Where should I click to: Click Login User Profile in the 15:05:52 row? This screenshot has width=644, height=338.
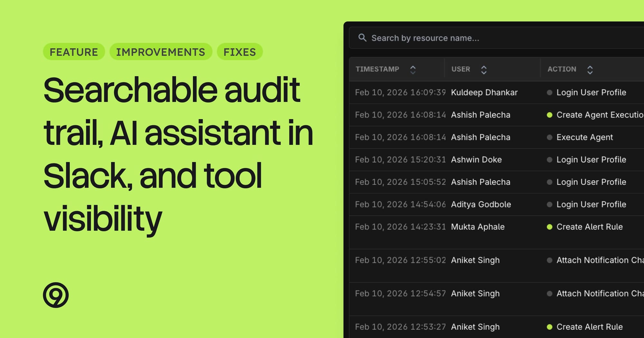pos(591,182)
